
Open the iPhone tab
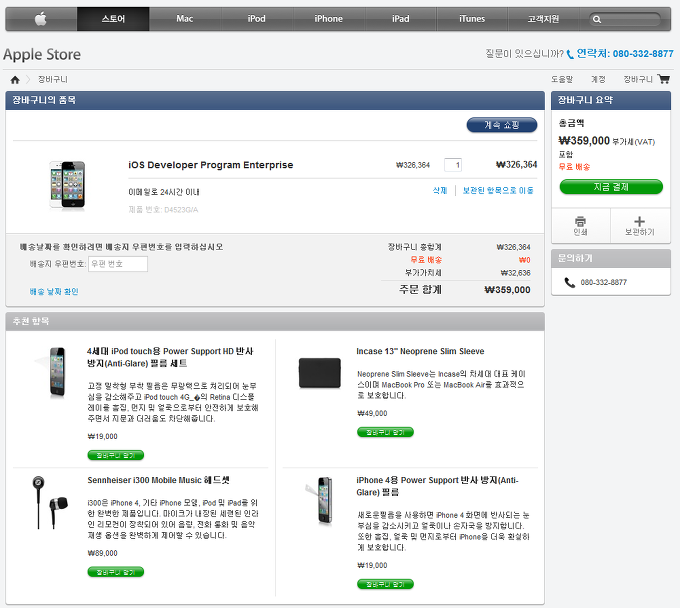tap(329, 19)
